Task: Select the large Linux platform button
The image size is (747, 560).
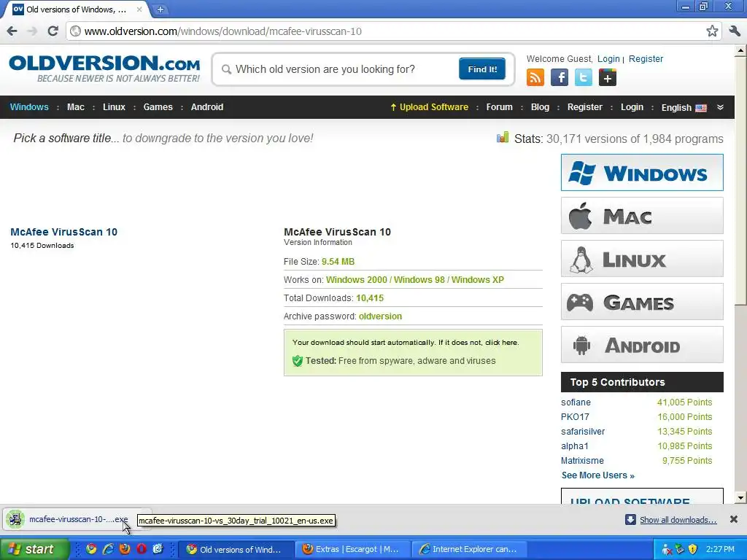Action: tap(642, 259)
